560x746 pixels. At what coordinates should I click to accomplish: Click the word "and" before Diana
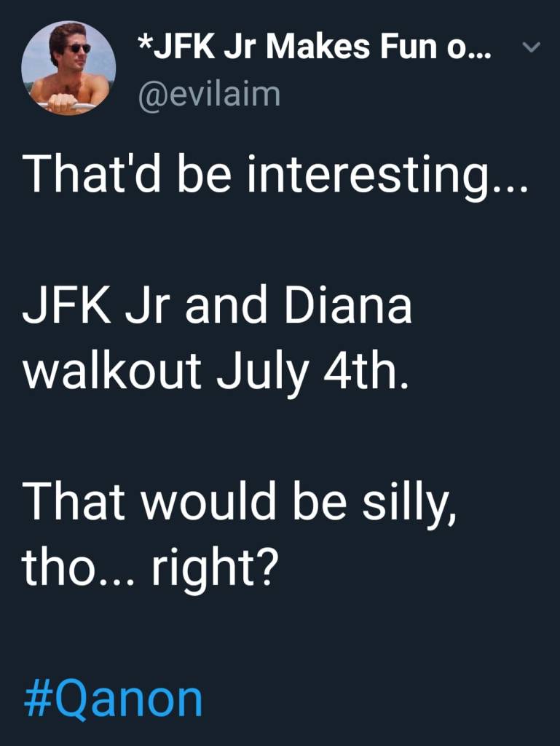(228, 307)
